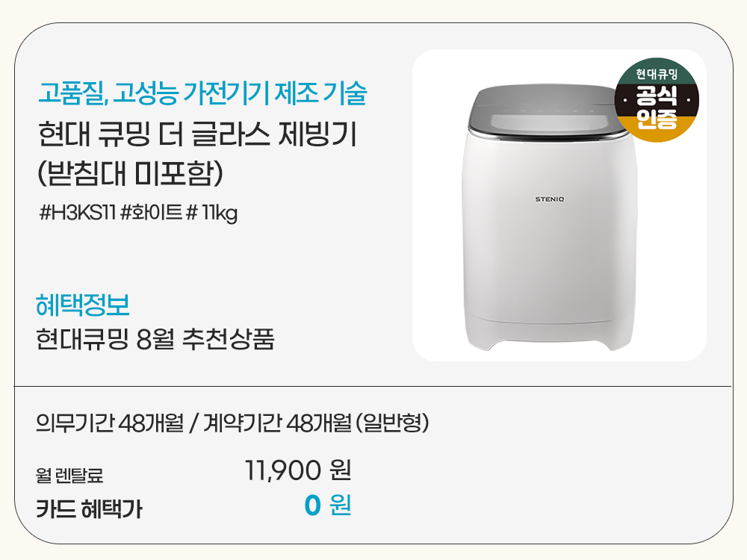Click the blue 0 원 card benefit price
The image size is (747, 560).
click(327, 506)
